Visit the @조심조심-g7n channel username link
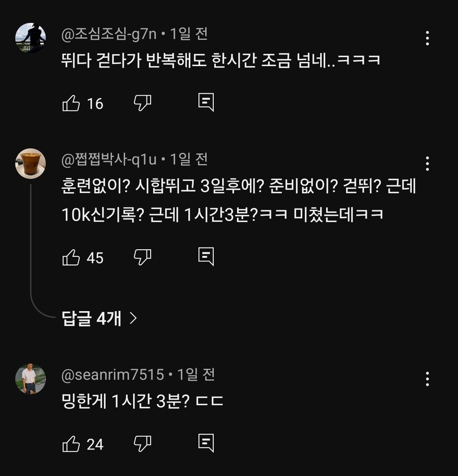 click(x=109, y=34)
